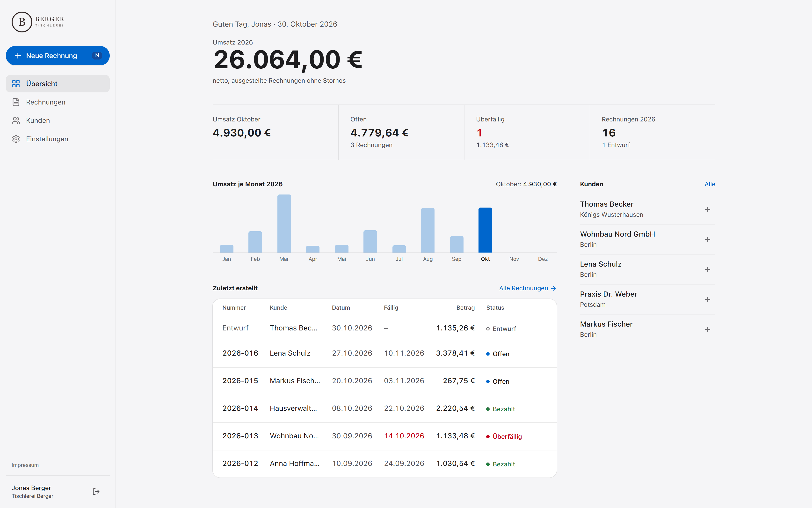Click the Betrag column header
812x508 pixels.
(465, 308)
